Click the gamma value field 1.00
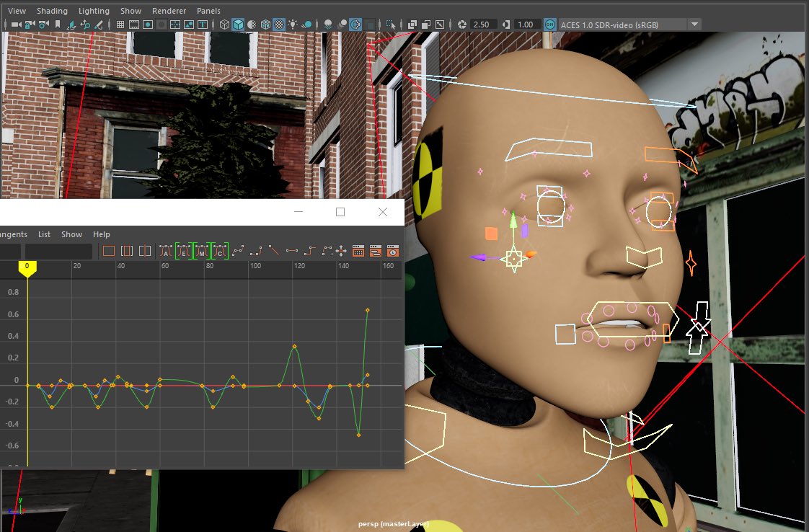Viewport: 809px width, 532px height. (x=527, y=25)
